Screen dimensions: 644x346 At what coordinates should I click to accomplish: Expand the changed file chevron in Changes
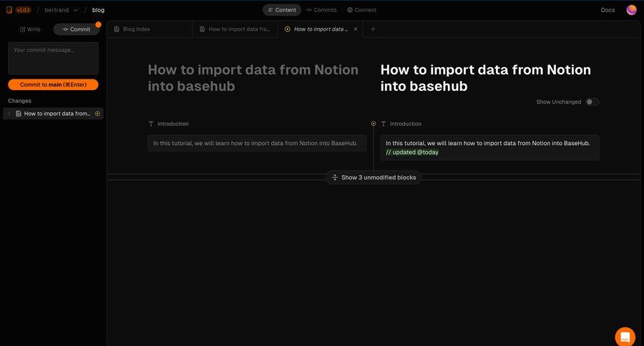[x=9, y=114]
